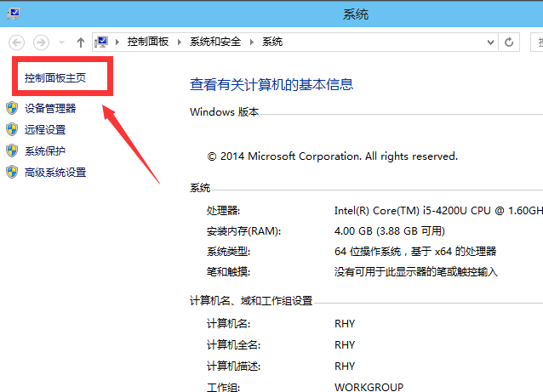This screenshot has height=392, width=543.
Task: Click the shield icon beside 远程设置
Action: [x=12, y=129]
